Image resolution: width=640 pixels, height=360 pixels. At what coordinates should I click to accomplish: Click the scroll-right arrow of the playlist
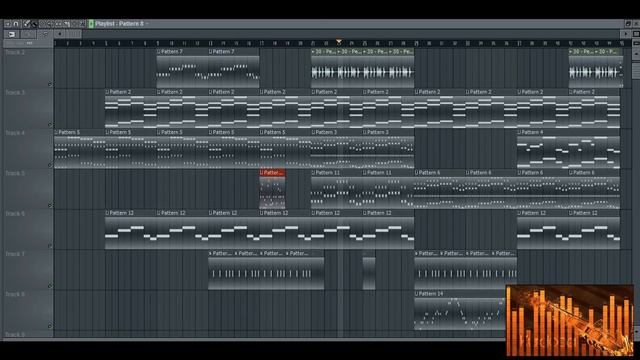point(626,34)
